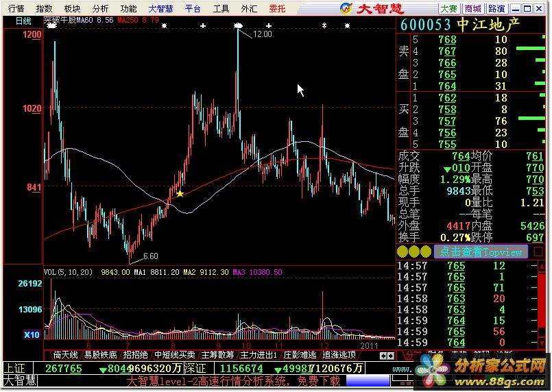Click the magenta MA3 10380.50 value
This screenshot has width=552, height=392.
[257, 272]
